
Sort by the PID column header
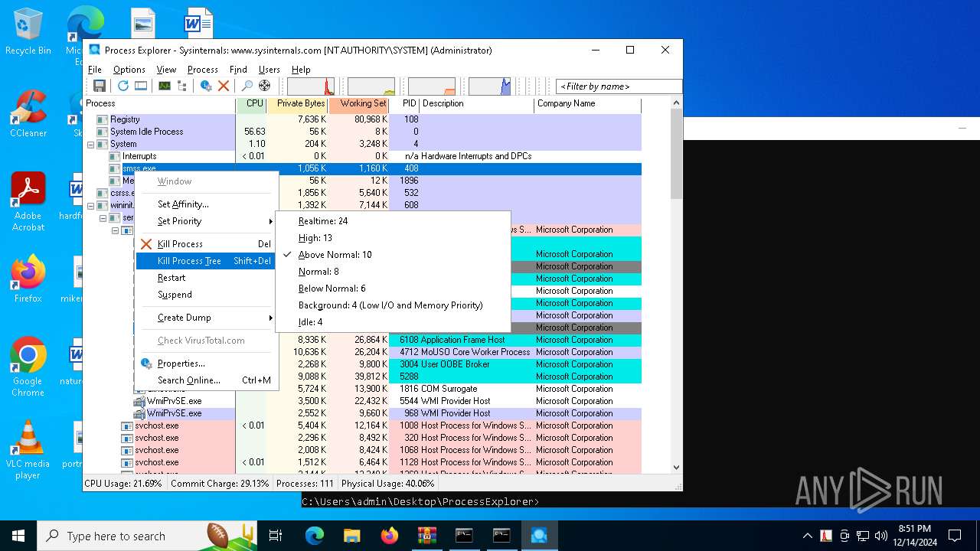[405, 104]
